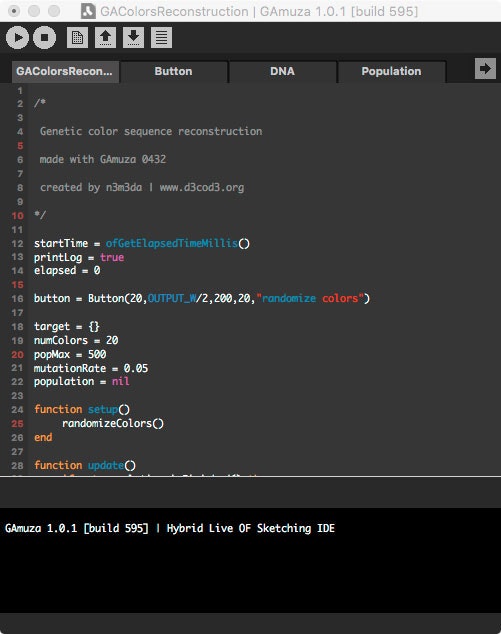The width and height of the screenshot is (501, 634).
Task: Click line number 10 in the gutter
Action: coord(17,216)
